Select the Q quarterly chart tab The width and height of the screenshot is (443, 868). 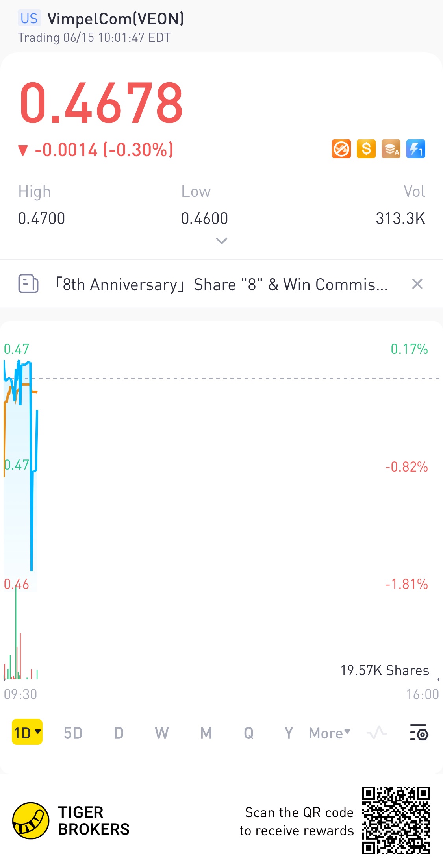click(248, 733)
